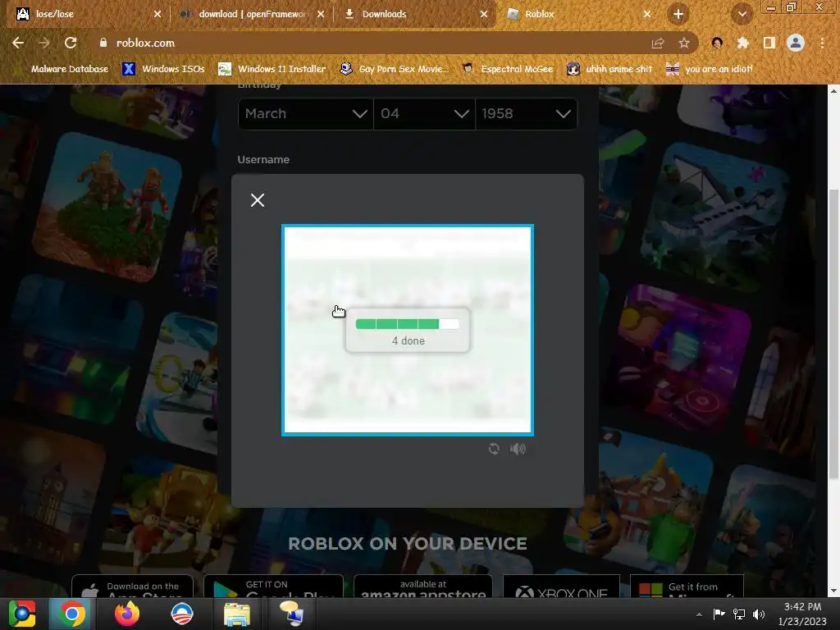840x630 pixels.
Task: Click the Xbox One badge
Action: 561,586
